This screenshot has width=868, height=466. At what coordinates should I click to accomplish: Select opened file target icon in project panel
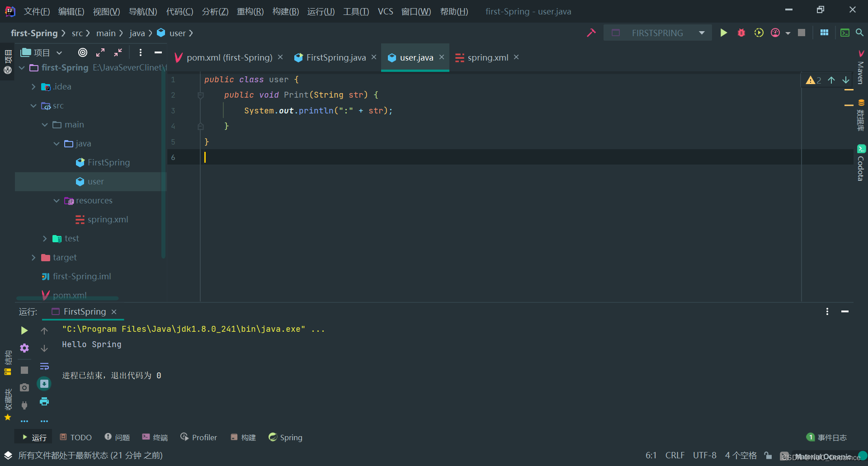click(x=83, y=52)
